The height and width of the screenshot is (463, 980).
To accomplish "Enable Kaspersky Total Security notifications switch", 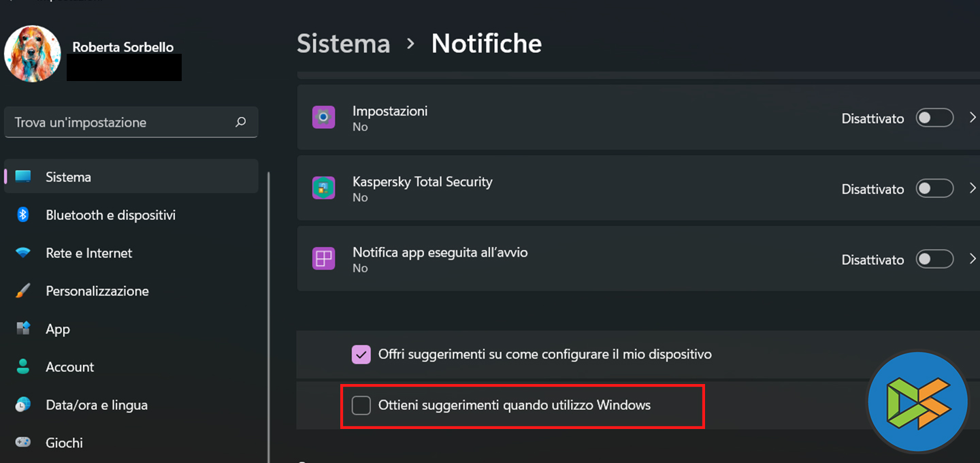I will click(x=934, y=189).
